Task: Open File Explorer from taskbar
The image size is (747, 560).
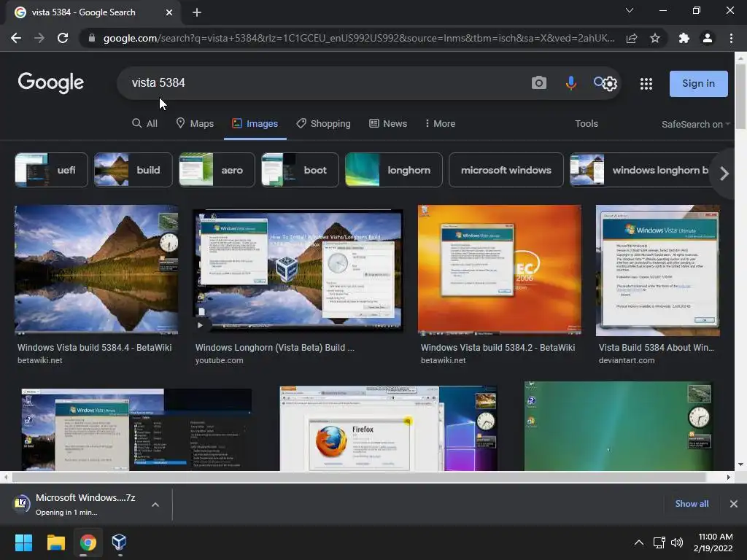Action: pyautogui.click(x=55, y=542)
